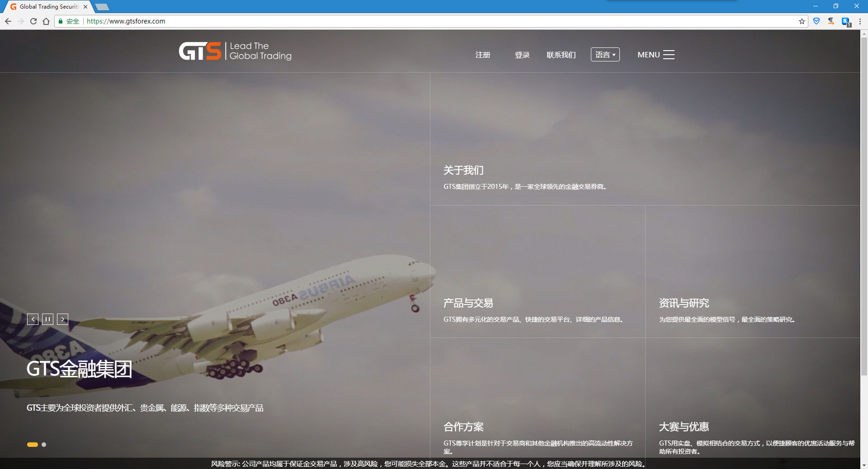This screenshot has height=469, width=868.
Task: Open the 产品与交易 section tile
Action: point(538,272)
